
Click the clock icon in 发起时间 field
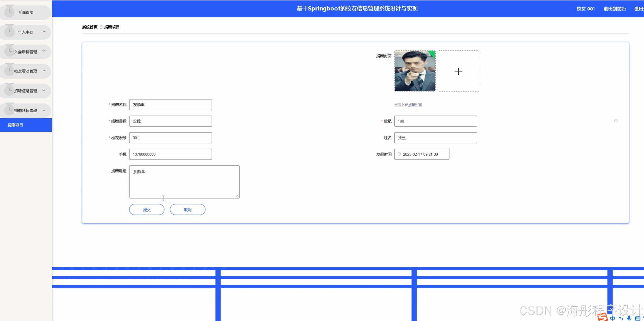pyautogui.click(x=399, y=154)
